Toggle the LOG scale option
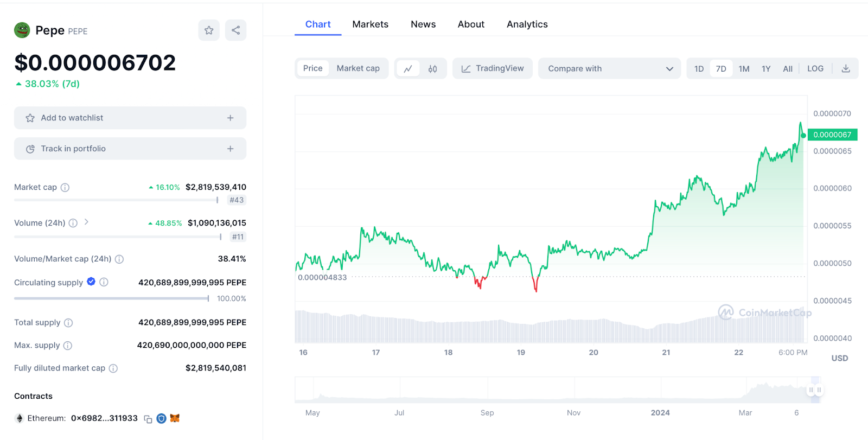This screenshot has height=440, width=868. click(815, 69)
